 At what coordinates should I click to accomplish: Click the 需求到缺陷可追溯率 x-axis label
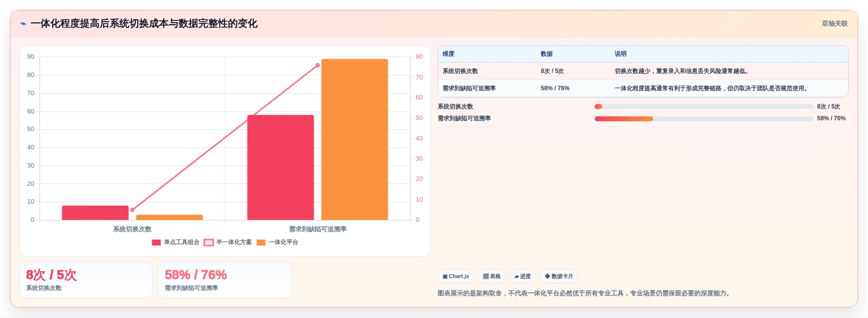[x=318, y=229]
